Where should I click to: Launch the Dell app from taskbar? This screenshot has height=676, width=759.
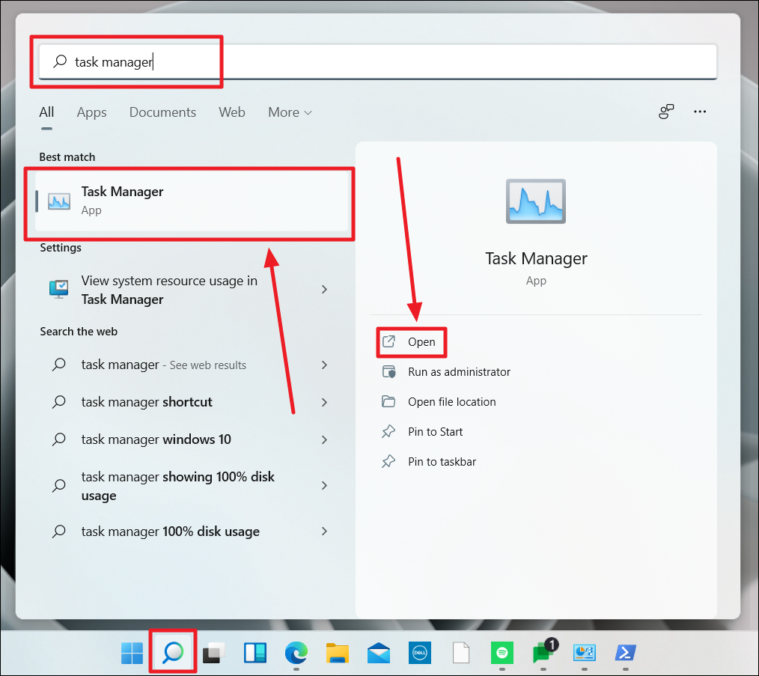(x=420, y=653)
